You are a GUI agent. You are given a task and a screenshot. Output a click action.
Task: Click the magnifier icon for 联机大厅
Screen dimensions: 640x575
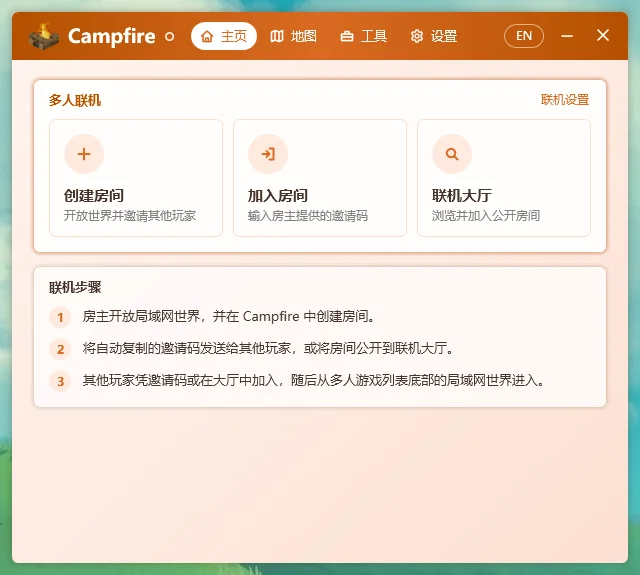(x=452, y=154)
